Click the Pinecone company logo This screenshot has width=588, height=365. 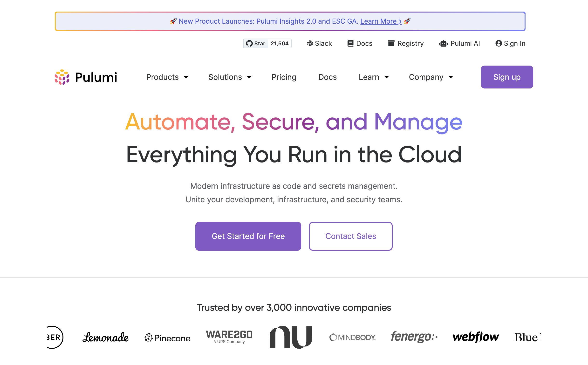pyautogui.click(x=167, y=338)
